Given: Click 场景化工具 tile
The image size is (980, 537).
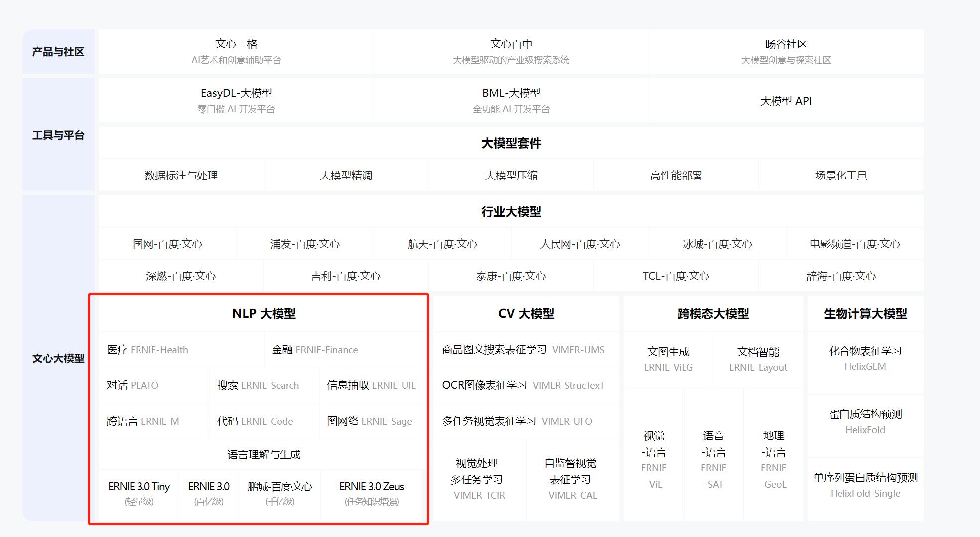Looking at the screenshot, I should [841, 175].
